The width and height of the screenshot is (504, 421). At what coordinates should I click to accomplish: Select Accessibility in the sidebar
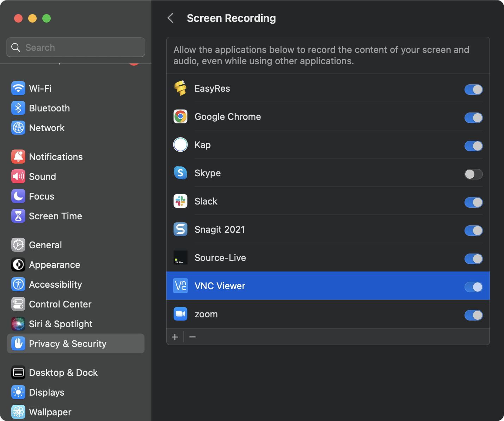(55, 284)
